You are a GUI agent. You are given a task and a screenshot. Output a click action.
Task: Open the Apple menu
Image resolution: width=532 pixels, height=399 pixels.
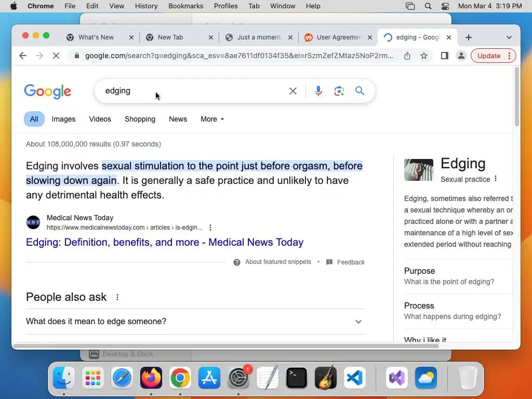click(14, 6)
